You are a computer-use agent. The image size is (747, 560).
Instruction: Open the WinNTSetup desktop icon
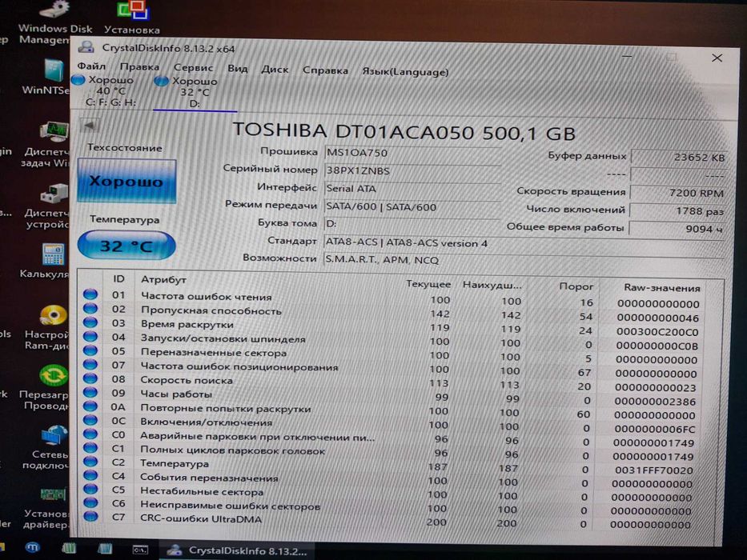pos(46,76)
